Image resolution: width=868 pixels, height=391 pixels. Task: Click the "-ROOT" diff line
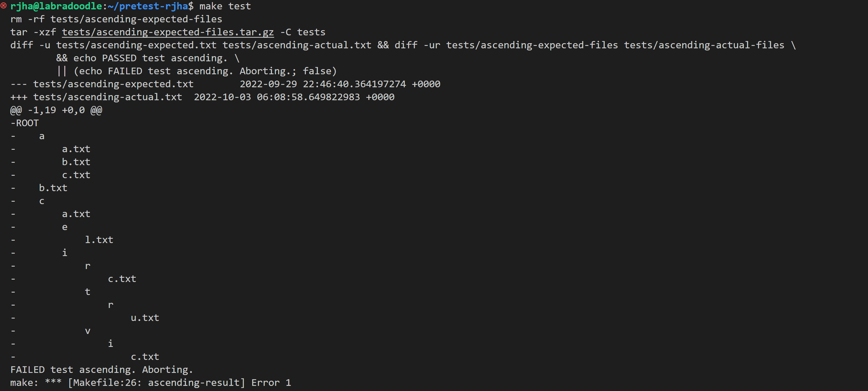[24, 123]
